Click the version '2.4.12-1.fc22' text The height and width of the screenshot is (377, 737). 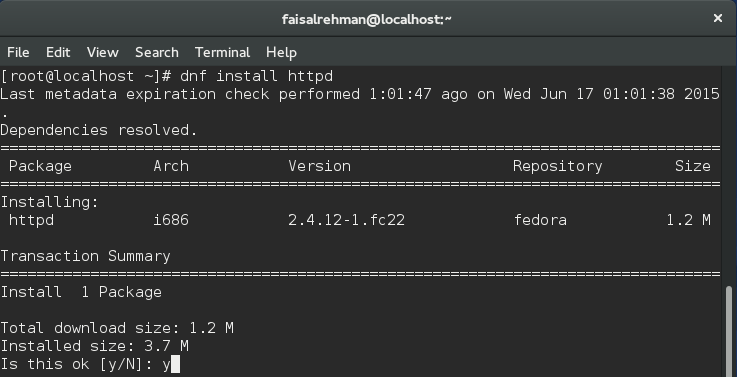click(346, 220)
